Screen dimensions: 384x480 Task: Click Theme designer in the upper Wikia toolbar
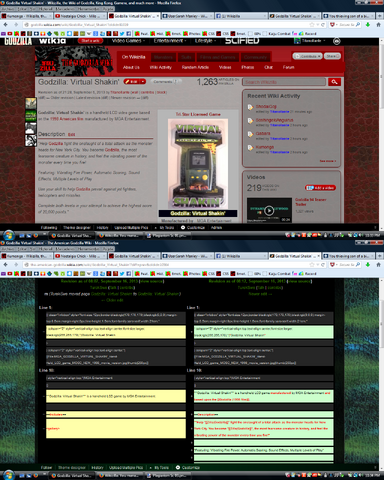point(77,228)
